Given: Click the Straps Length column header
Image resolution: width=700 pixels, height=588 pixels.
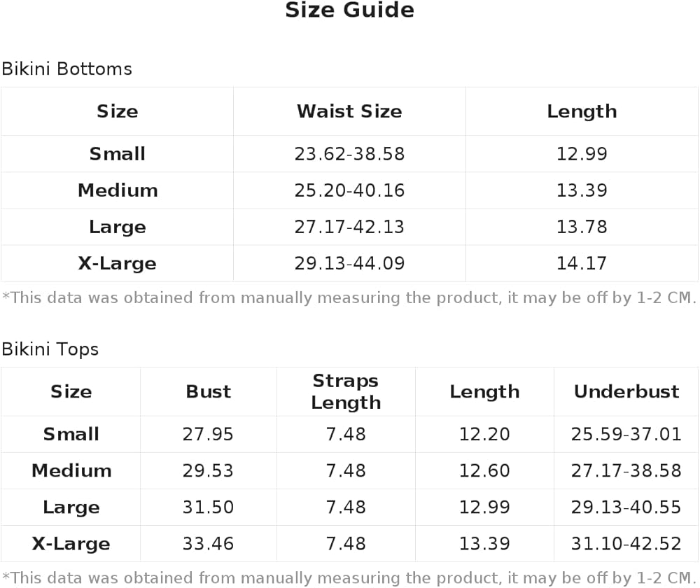Looking at the screenshot, I should [x=346, y=391].
